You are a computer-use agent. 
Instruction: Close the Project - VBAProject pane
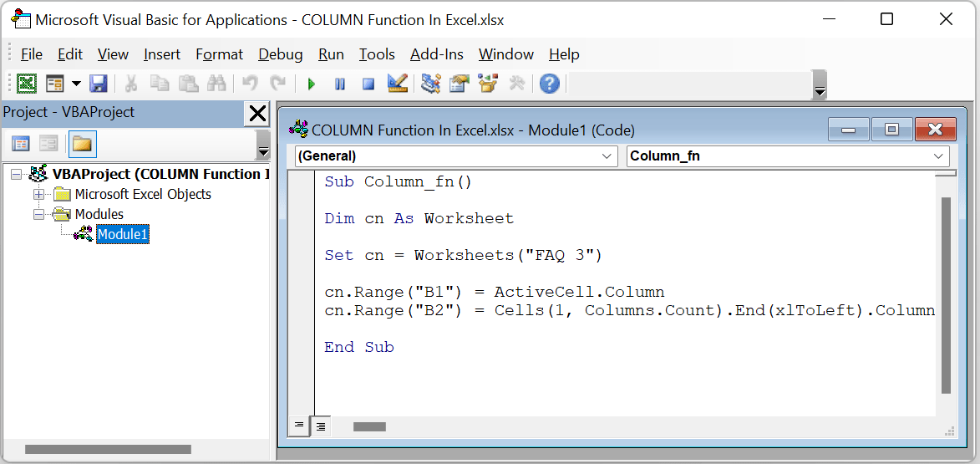(x=257, y=113)
